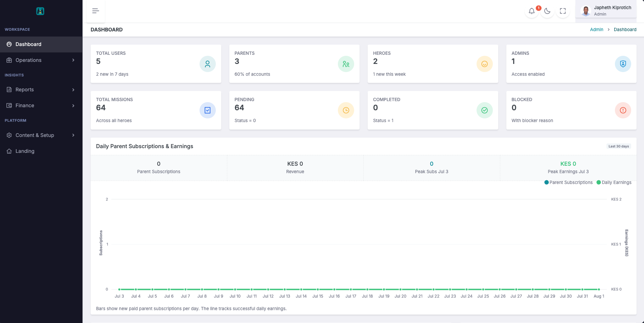Click the Admins shield icon

[x=623, y=64]
